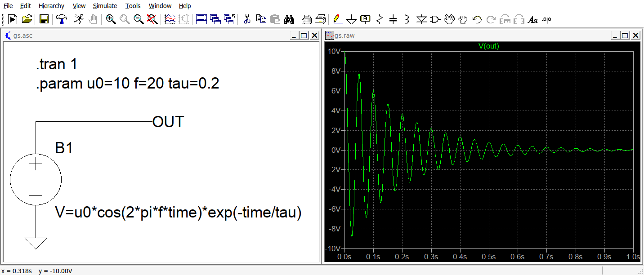Open the Tools menu

click(133, 6)
